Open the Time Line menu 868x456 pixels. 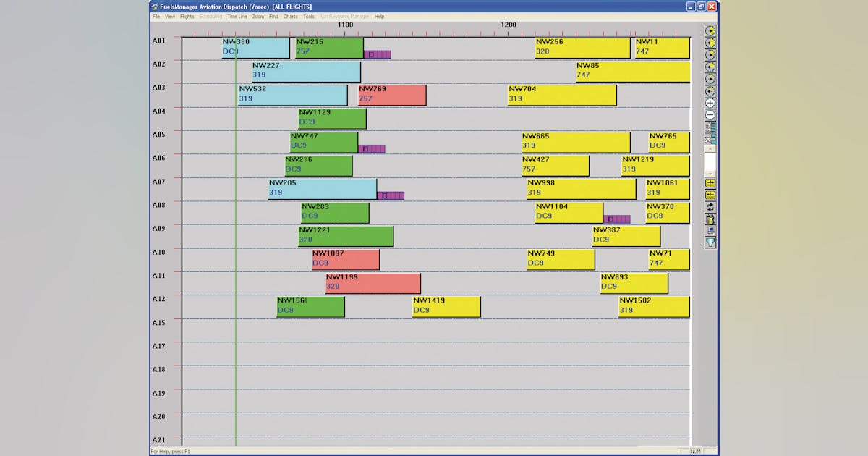[237, 16]
